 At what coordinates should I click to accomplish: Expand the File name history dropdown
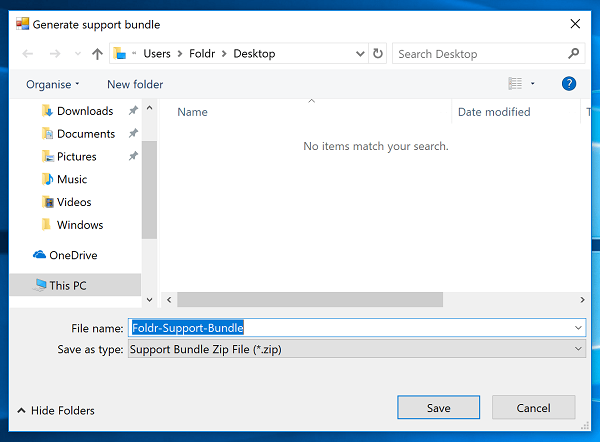[578, 328]
